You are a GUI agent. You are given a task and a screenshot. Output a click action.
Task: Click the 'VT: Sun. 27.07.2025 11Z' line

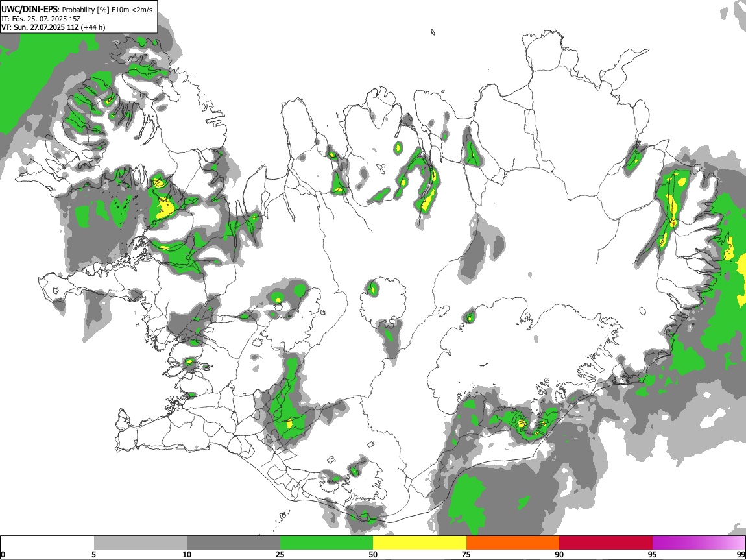(40, 27)
